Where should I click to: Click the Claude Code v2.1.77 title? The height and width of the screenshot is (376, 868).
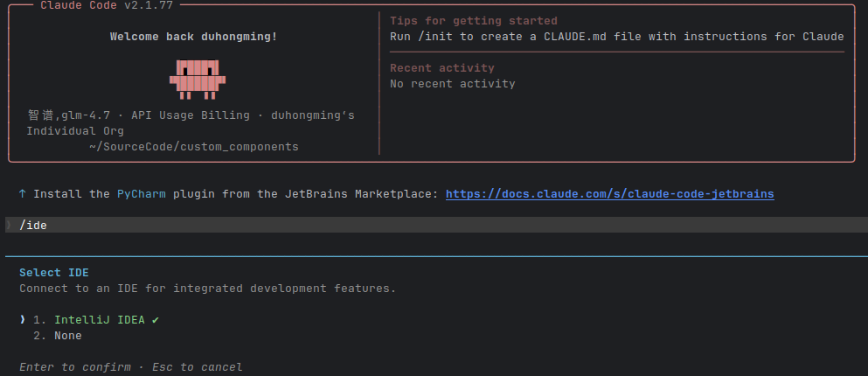(x=107, y=5)
